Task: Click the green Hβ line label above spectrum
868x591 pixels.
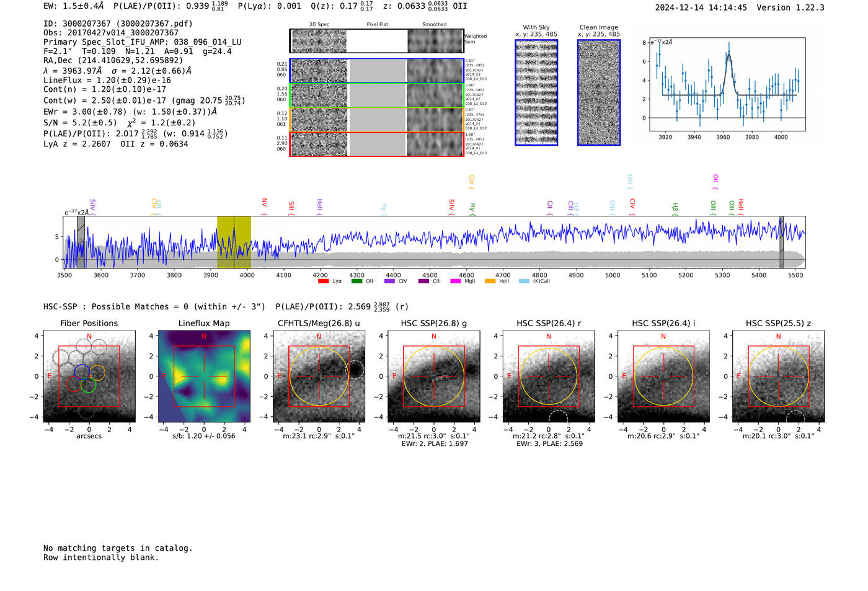Action: pyautogui.click(x=675, y=208)
